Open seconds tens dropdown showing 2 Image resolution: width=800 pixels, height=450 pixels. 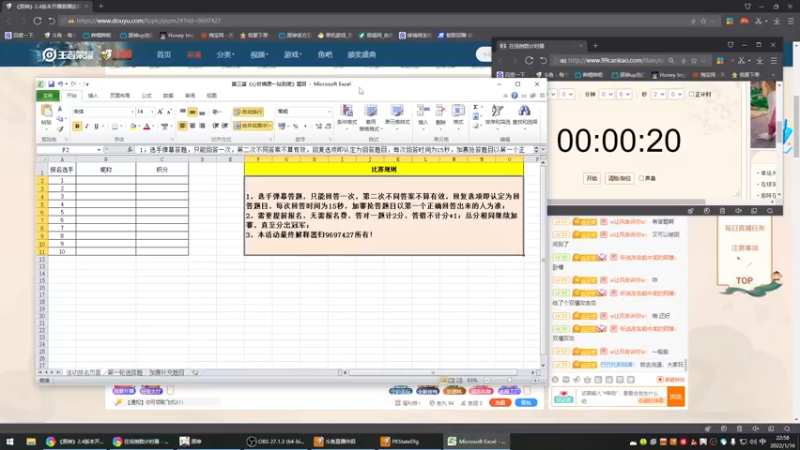[x=658, y=94]
